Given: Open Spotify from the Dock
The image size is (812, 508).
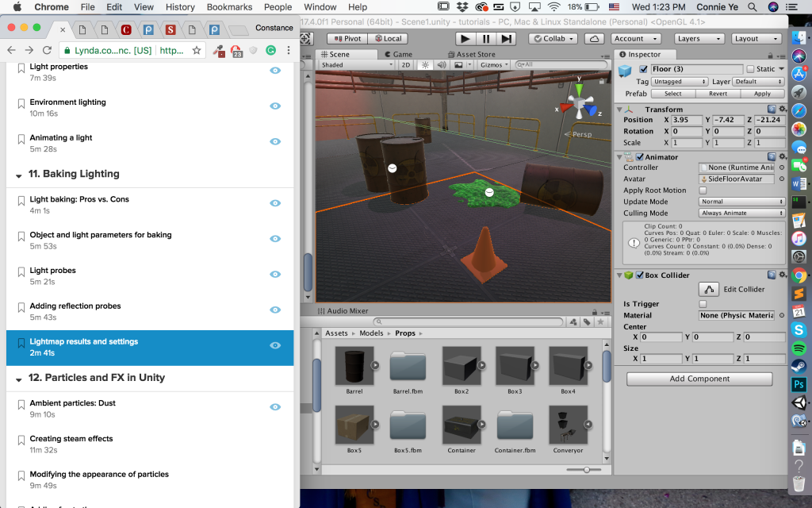Looking at the screenshot, I should pos(799,348).
